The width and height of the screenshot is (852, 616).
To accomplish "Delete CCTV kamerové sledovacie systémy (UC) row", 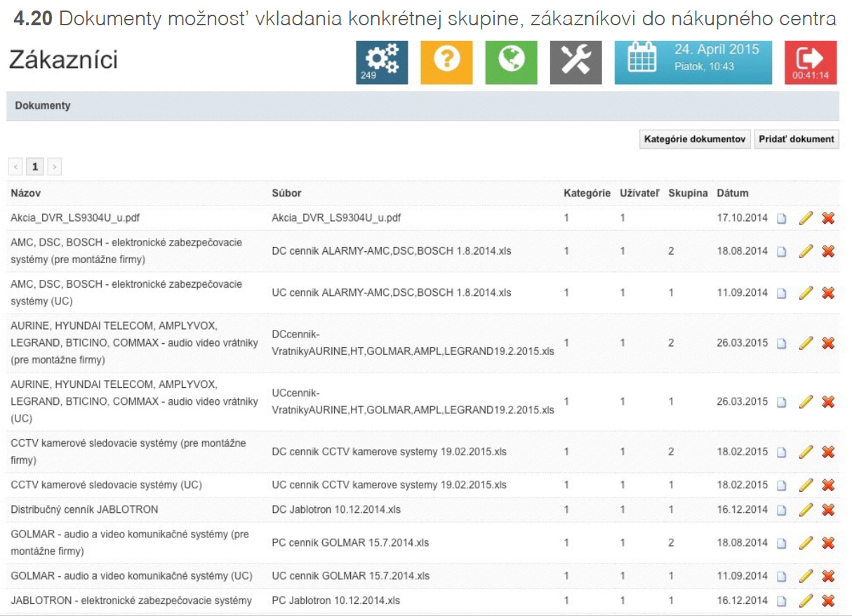I will click(x=828, y=485).
